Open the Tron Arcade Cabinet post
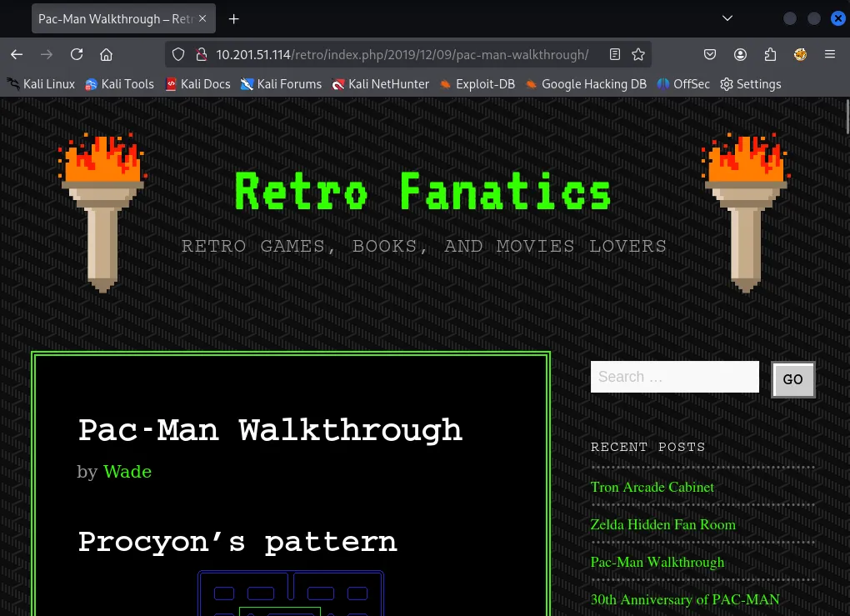The width and height of the screenshot is (850, 616). [652, 487]
